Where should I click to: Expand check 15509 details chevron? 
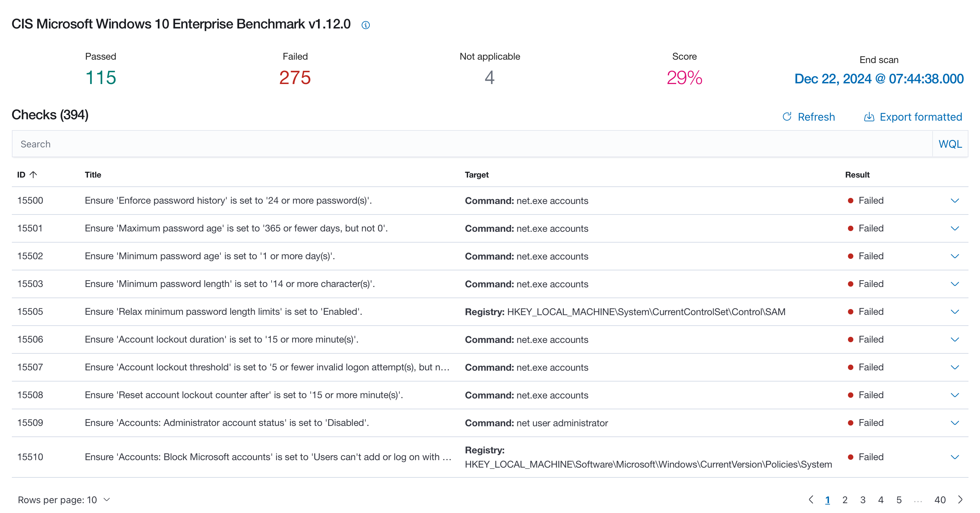coord(955,423)
